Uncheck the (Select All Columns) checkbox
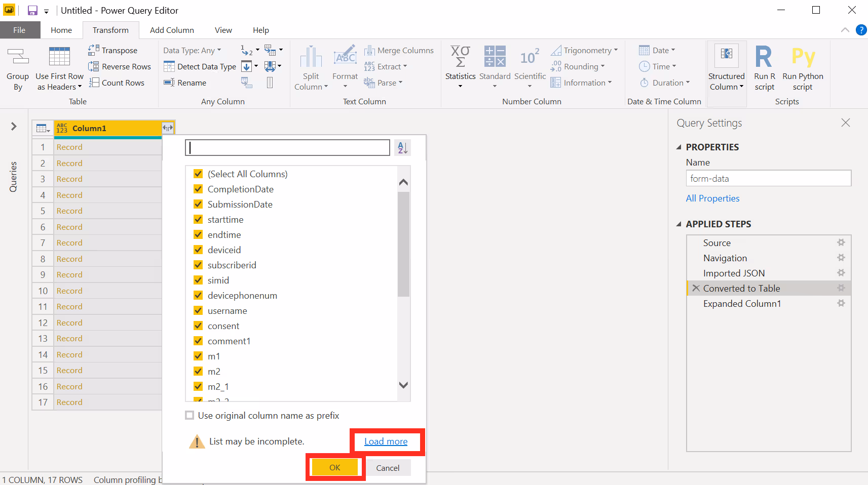 pyautogui.click(x=198, y=174)
